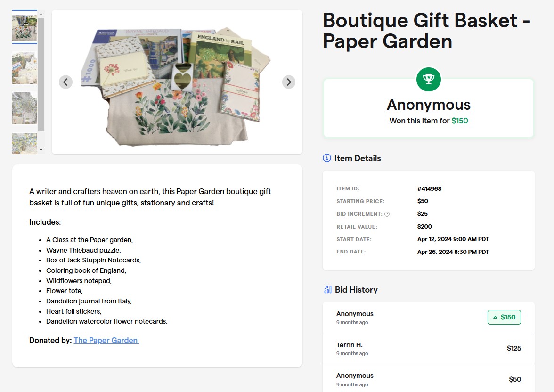Click the thumbnail strip scrollbar
Viewport: 554px width, 392px height.
click(41, 75)
